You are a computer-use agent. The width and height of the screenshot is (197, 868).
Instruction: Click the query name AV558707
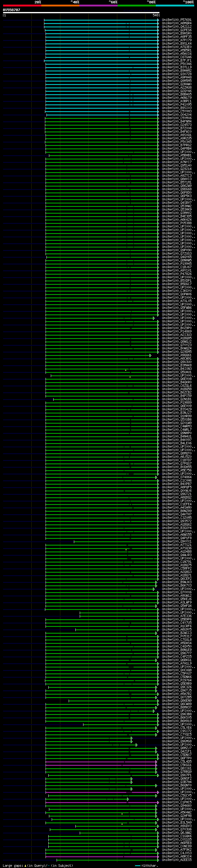click(x=11, y=10)
